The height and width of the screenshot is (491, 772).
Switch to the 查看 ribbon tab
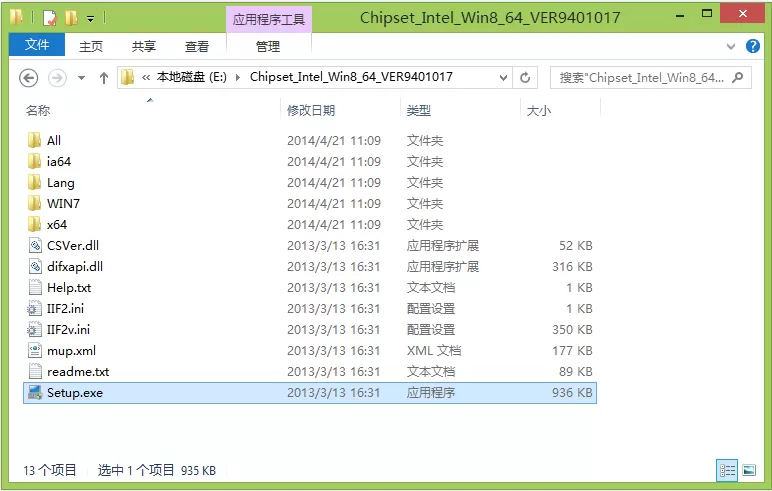(196, 46)
